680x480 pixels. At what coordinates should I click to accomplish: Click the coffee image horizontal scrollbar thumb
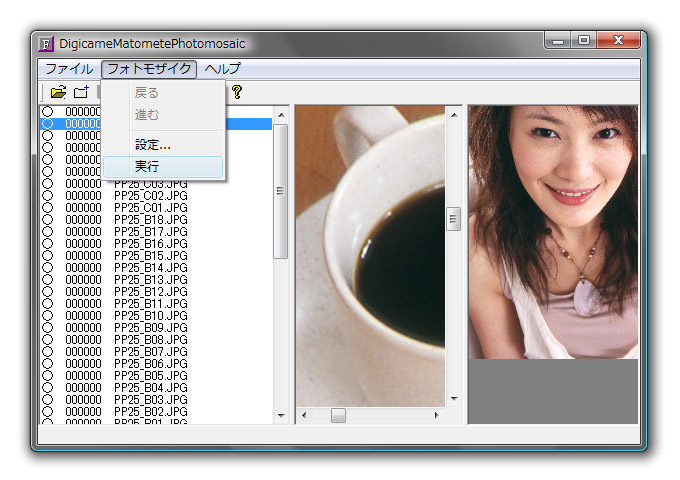tap(338, 415)
